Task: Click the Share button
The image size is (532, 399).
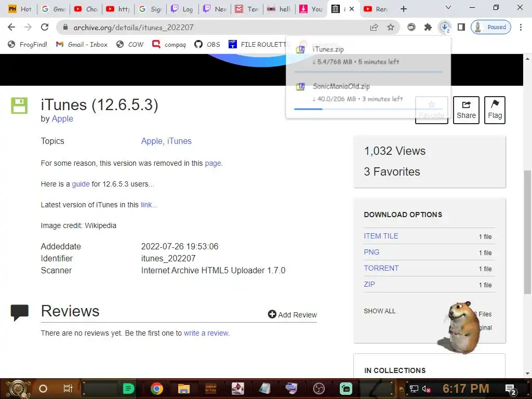Action: tap(466, 110)
